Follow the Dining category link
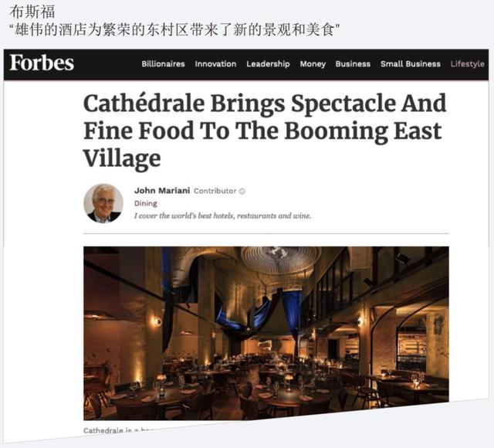The height and width of the screenshot is (448, 494). coord(146,203)
